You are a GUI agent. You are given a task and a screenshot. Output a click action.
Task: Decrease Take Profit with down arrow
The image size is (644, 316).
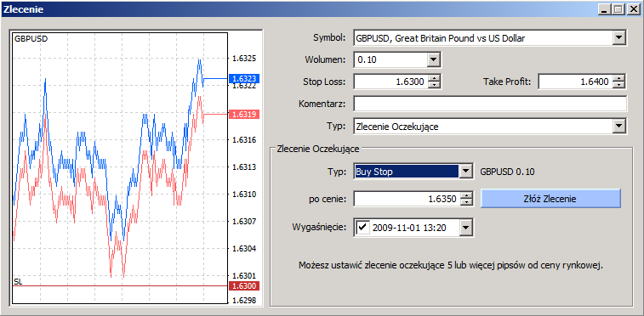coord(618,85)
